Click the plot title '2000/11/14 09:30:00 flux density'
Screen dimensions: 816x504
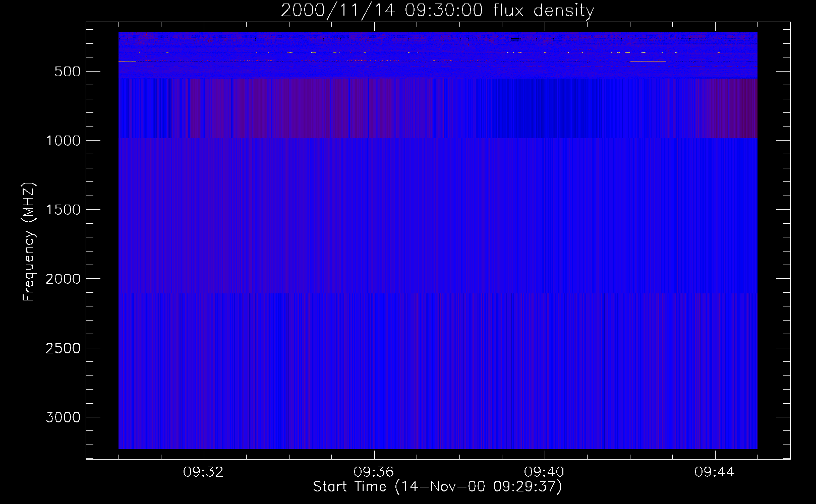437,11
